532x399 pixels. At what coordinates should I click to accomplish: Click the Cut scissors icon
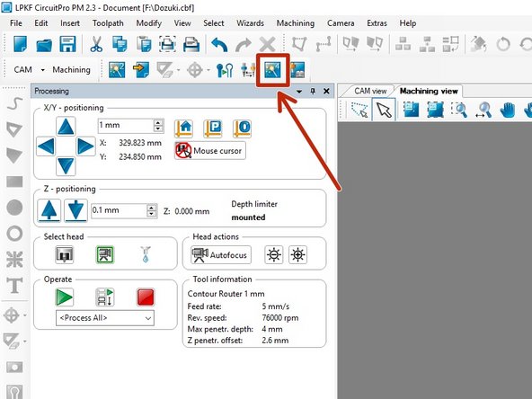(x=96, y=44)
